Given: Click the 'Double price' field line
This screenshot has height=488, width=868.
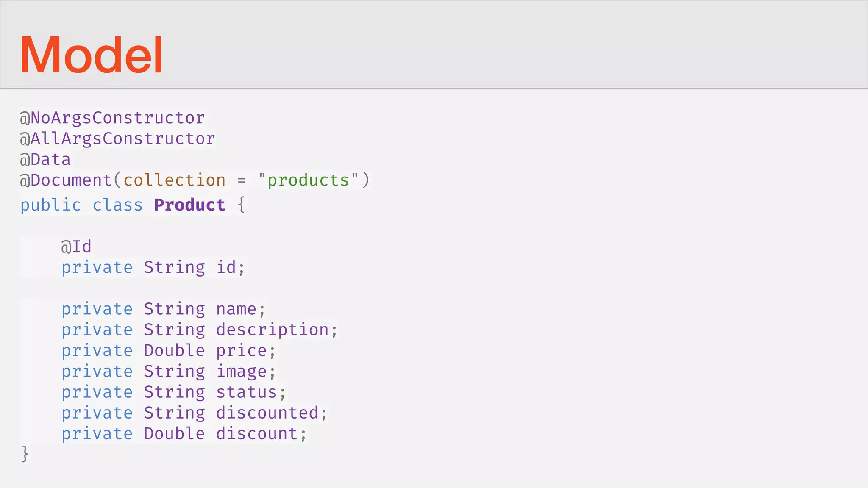Looking at the screenshot, I should 168,351.
